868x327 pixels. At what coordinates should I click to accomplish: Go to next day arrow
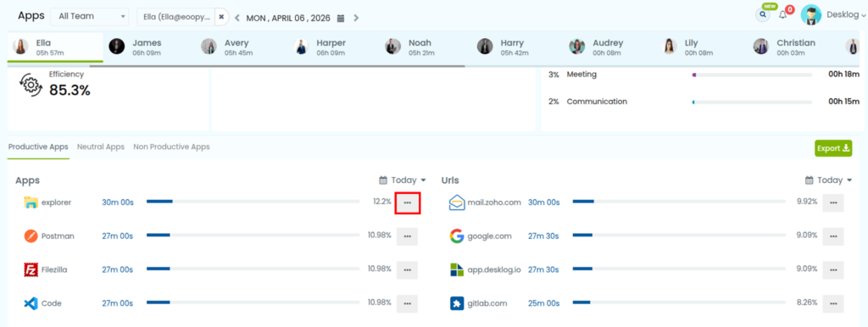click(x=356, y=19)
